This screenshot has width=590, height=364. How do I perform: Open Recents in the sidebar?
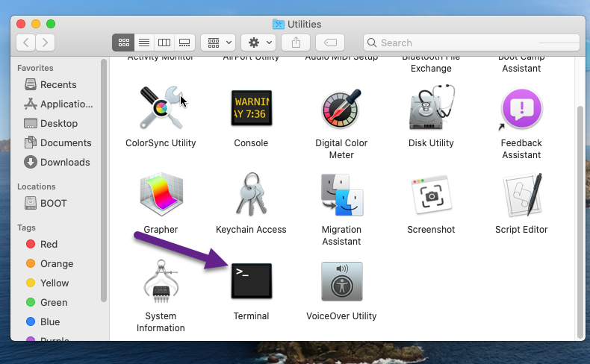[58, 84]
